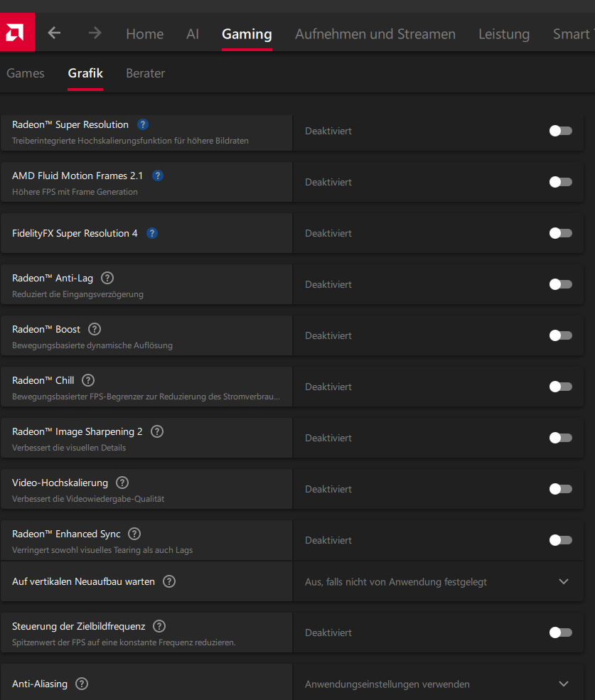This screenshot has width=595, height=700.
Task: Click 'Spitzenwert der FPS' description text
Action: (x=124, y=642)
